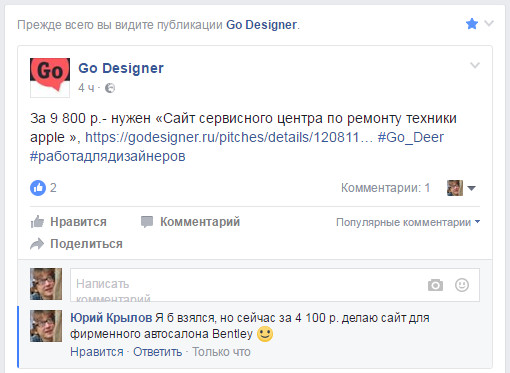
Task: Like the comment via Нравится link
Action: (97, 352)
